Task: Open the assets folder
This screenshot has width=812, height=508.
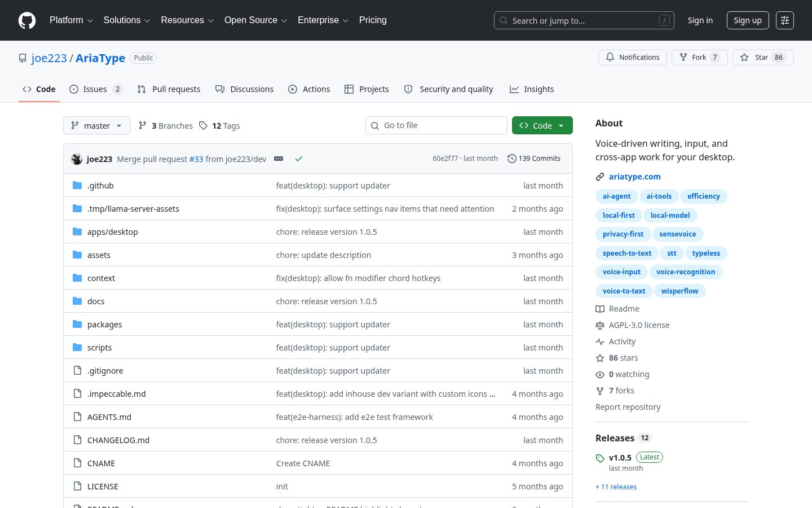Action: [x=99, y=255]
